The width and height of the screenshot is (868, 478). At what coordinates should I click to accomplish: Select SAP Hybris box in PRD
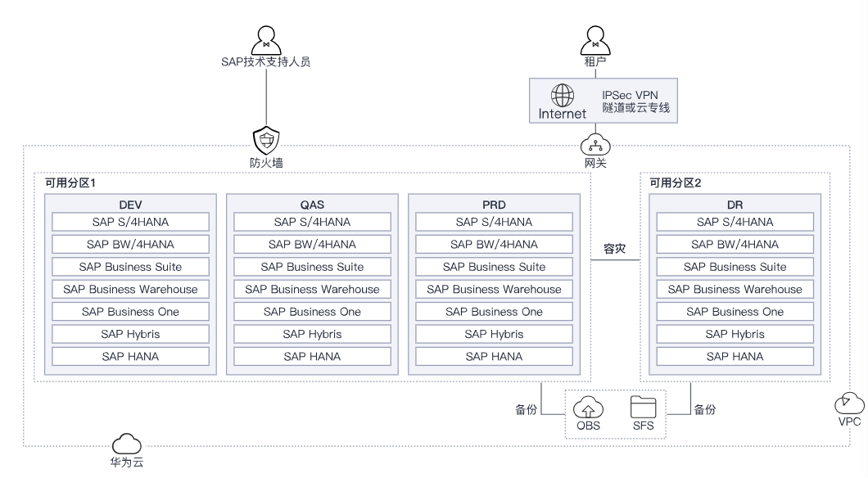click(x=494, y=334)
